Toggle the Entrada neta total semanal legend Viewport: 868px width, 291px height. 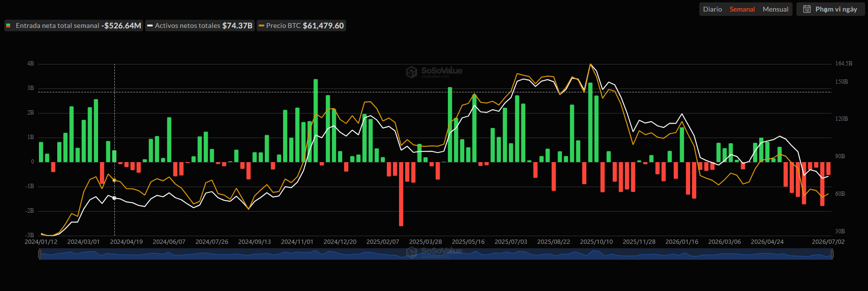(74, 25)
